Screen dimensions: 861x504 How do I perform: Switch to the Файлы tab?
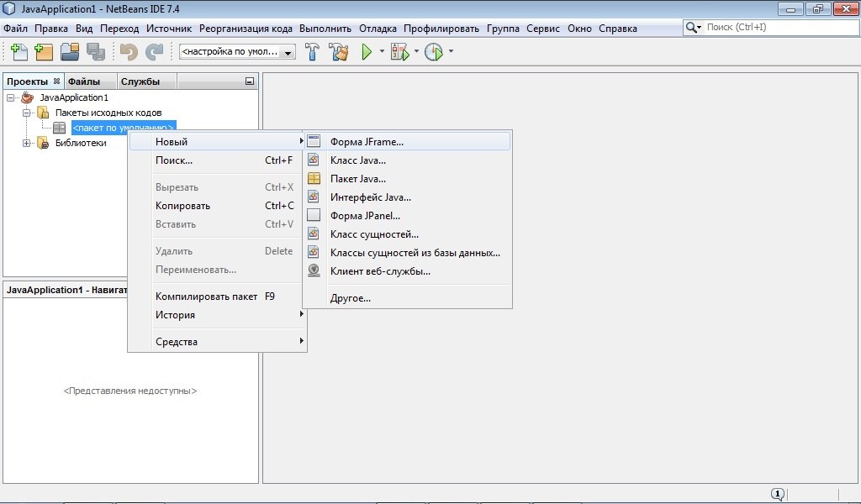91,81
